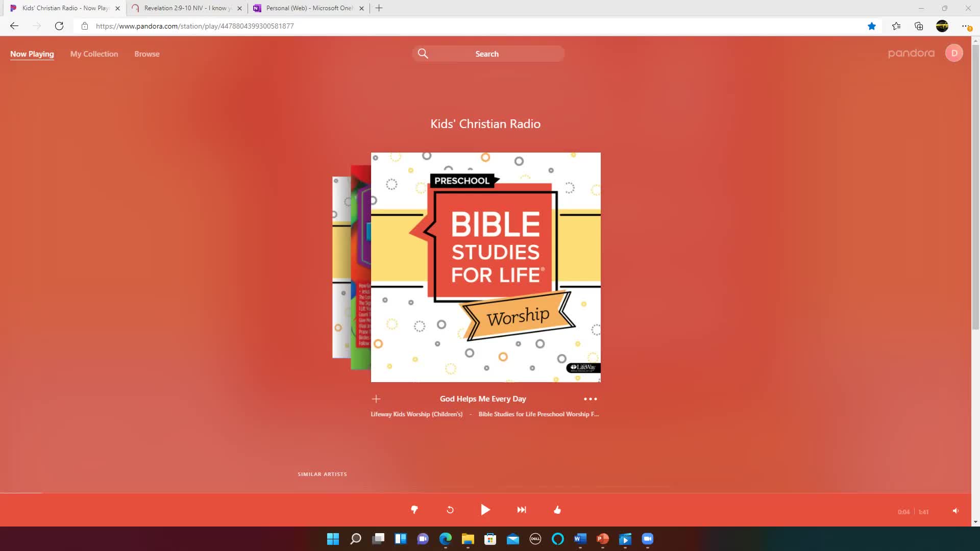The image size is (980, 551).
Task: Open the browser Favorites list
Action: click(x=896, y=26)
